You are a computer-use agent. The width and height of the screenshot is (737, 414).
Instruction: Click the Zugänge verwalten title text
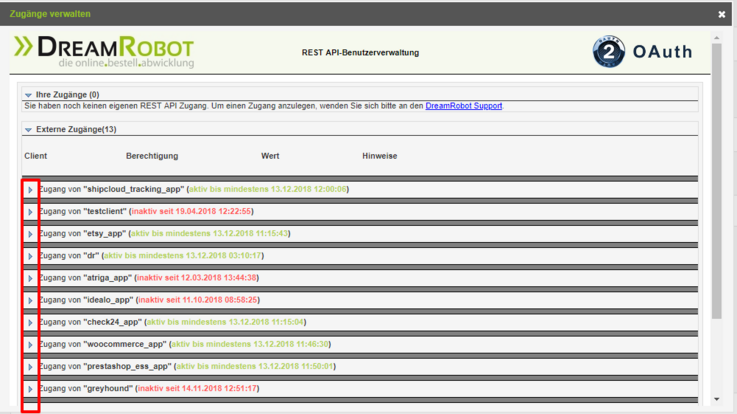pyautogui.click(x=50, y=14)
